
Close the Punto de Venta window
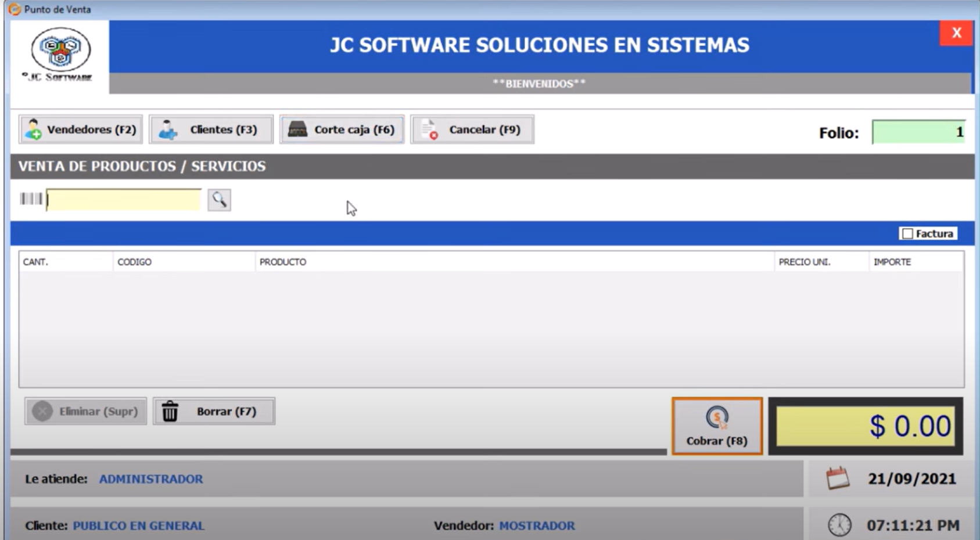pos(956,33)
